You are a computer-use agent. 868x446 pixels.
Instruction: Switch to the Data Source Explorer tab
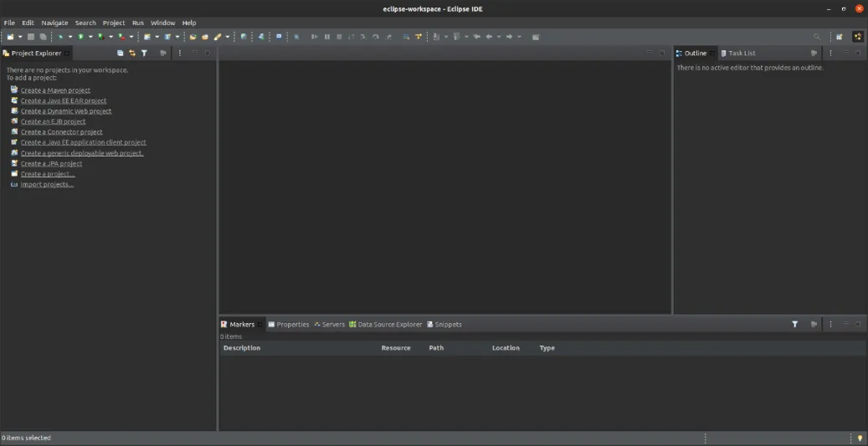(x=385, y=325)
